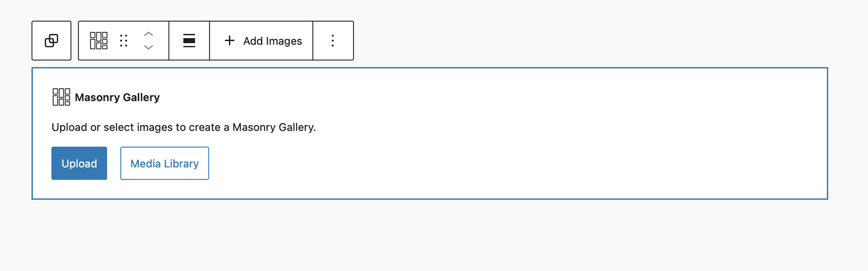This screenshot has width=868, height=271.
Task: Click blank canvas margin right of gallery block
Action: coord(848,134)
